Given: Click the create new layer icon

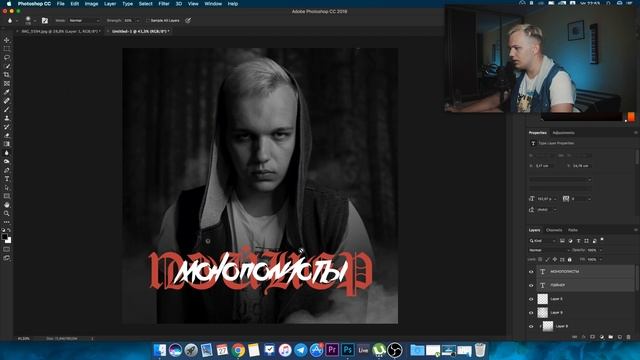Looking at the screenshot, I should point(620,337).
